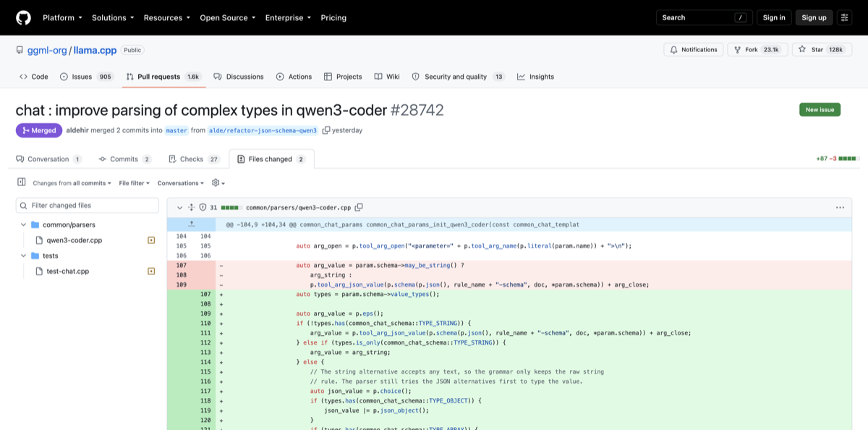Focus the Filter changed files field

click(88, 206)
